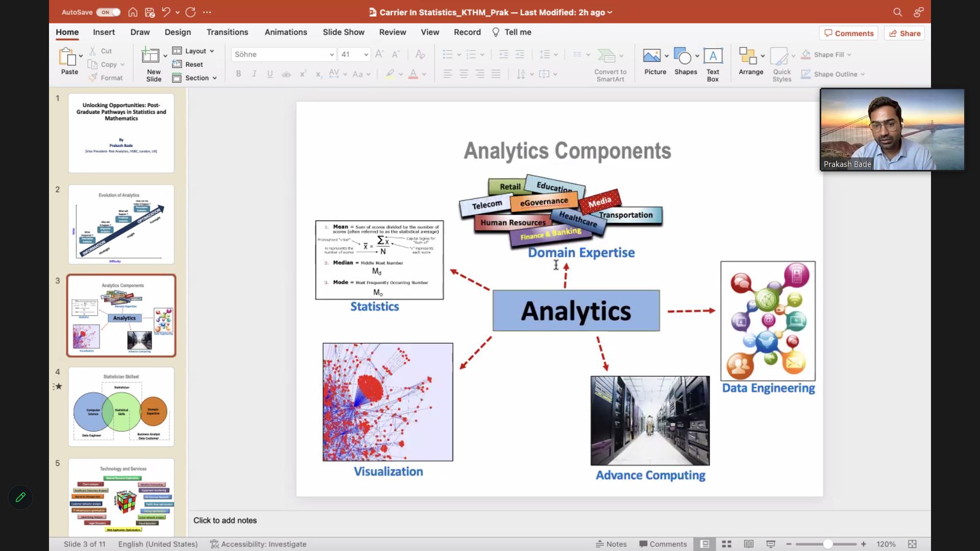Select slide 4 Statistician Skillset thumbnail

pos(121,407)
